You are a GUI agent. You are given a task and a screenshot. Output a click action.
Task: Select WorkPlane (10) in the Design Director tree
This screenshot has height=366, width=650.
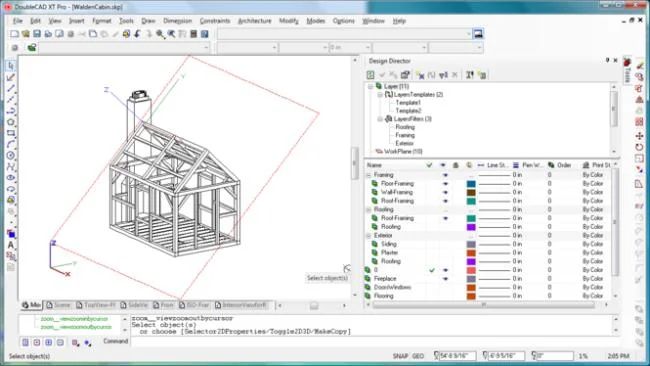click(403, 152)
